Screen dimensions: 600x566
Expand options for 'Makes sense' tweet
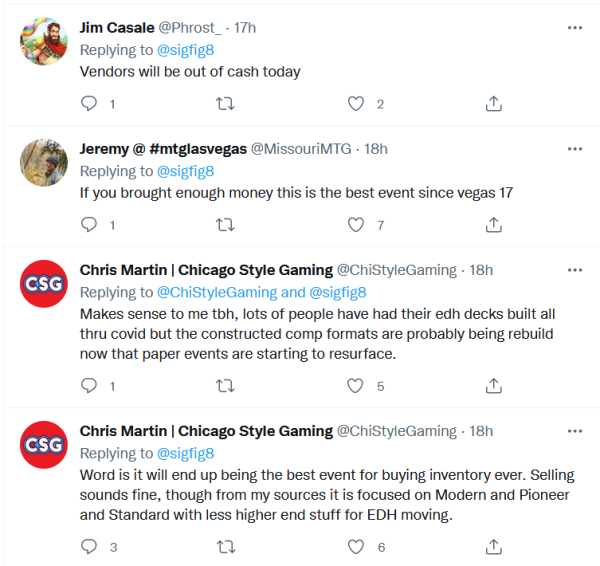574,270
